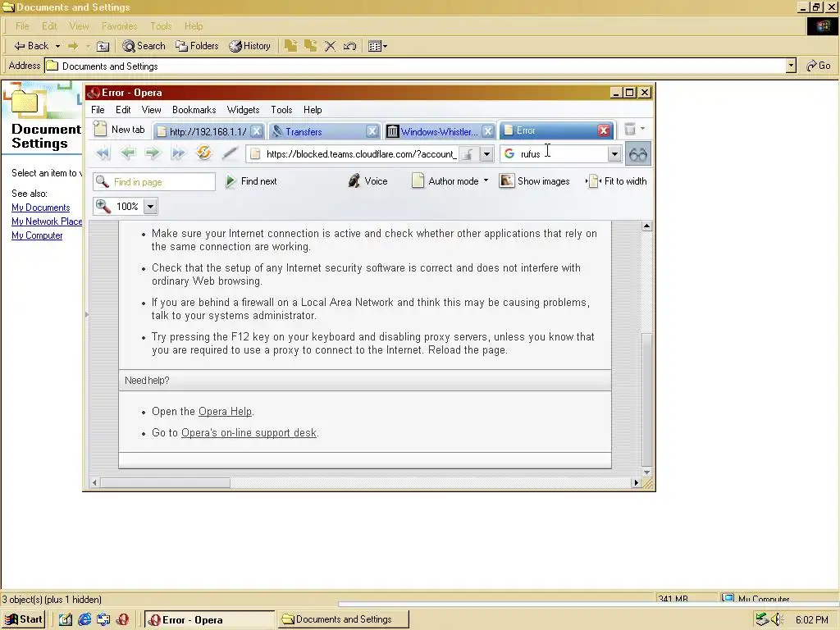Click Explorer's Search toolbar button

144,46
